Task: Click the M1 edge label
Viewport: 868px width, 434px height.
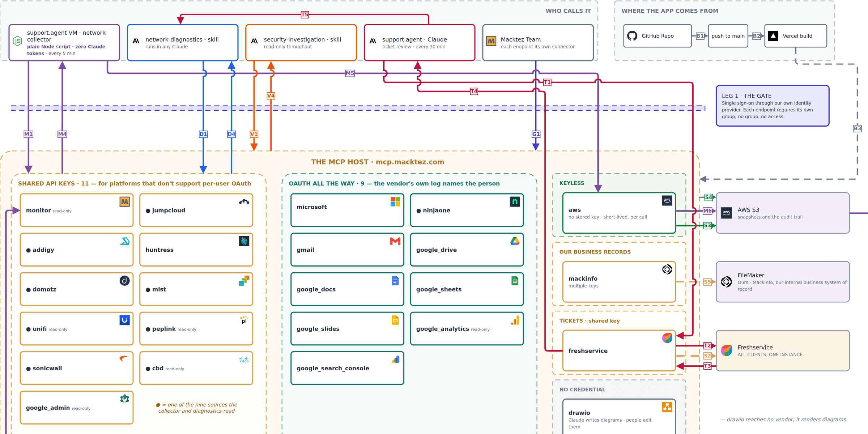Action: pyautogui.click(x=29, y=134)
